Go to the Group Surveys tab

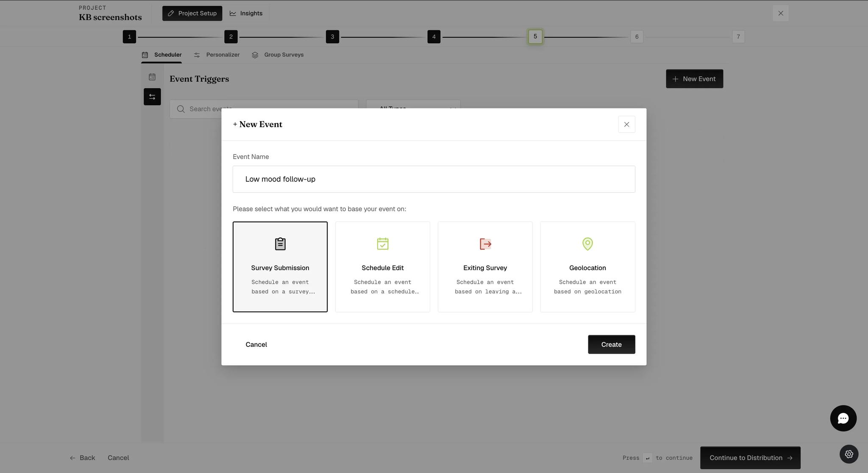coord(278,55)
